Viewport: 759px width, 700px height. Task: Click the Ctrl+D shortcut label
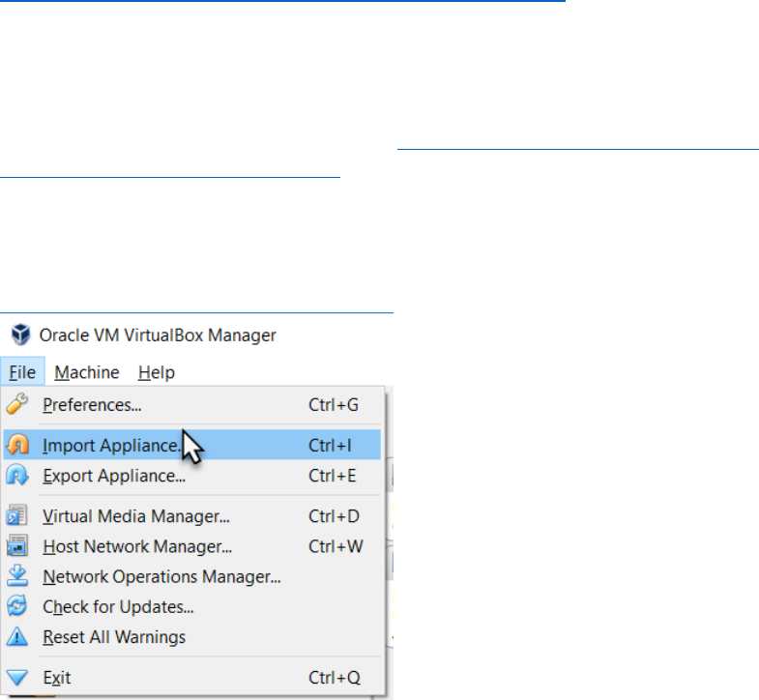click(x=334, y=516)
